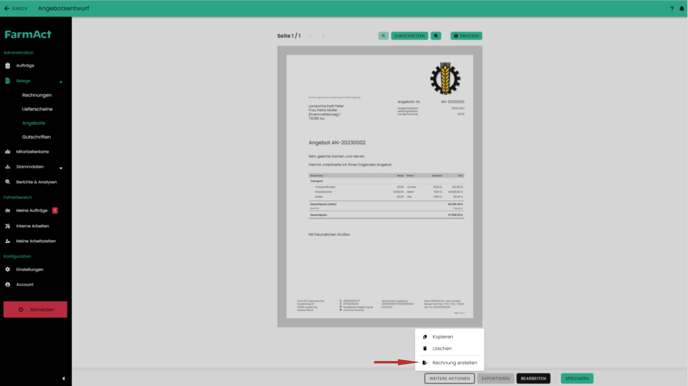Click the Aufträge clipboard icon in sidebar

click(x=7, y=66)
